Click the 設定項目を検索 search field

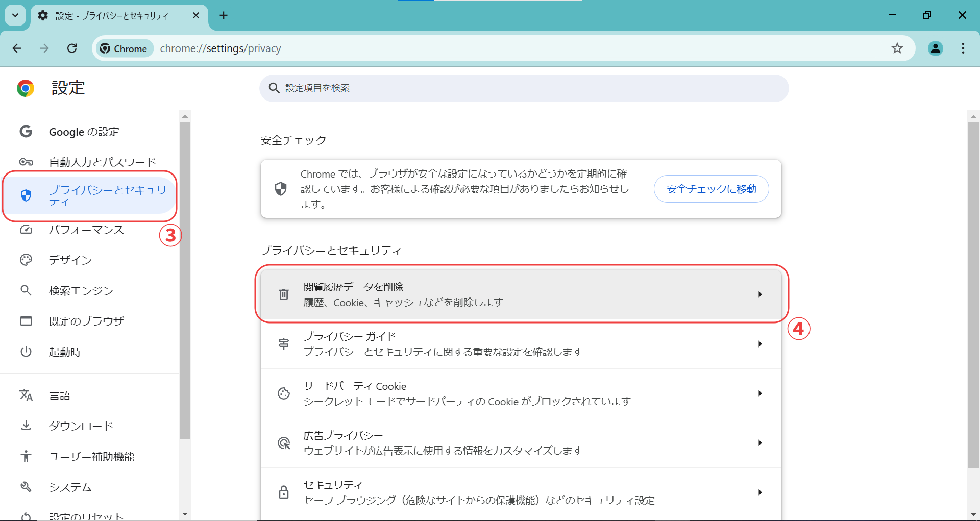[x=524, y=88]
